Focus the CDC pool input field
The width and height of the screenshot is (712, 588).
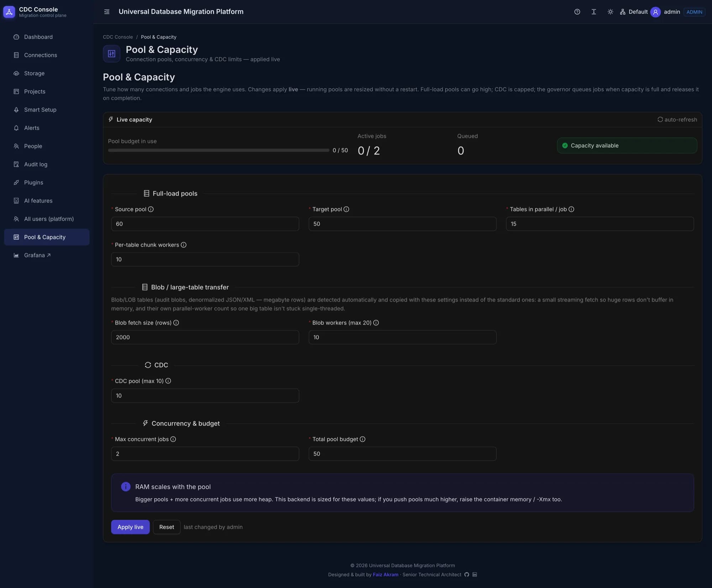click(205, 395)
